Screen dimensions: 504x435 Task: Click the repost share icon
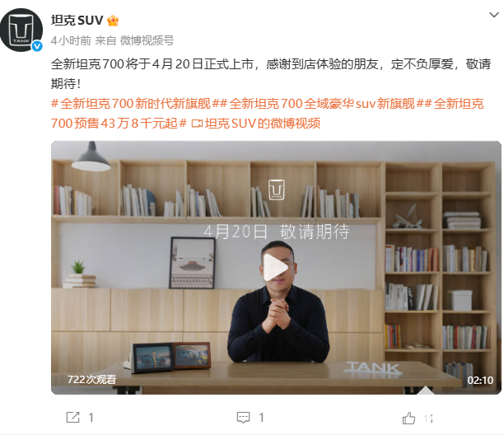point(72,418)
